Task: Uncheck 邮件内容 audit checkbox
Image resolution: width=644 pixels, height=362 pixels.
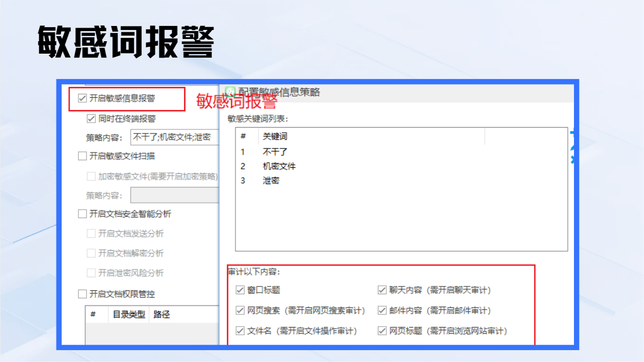Action: point(382,311)
